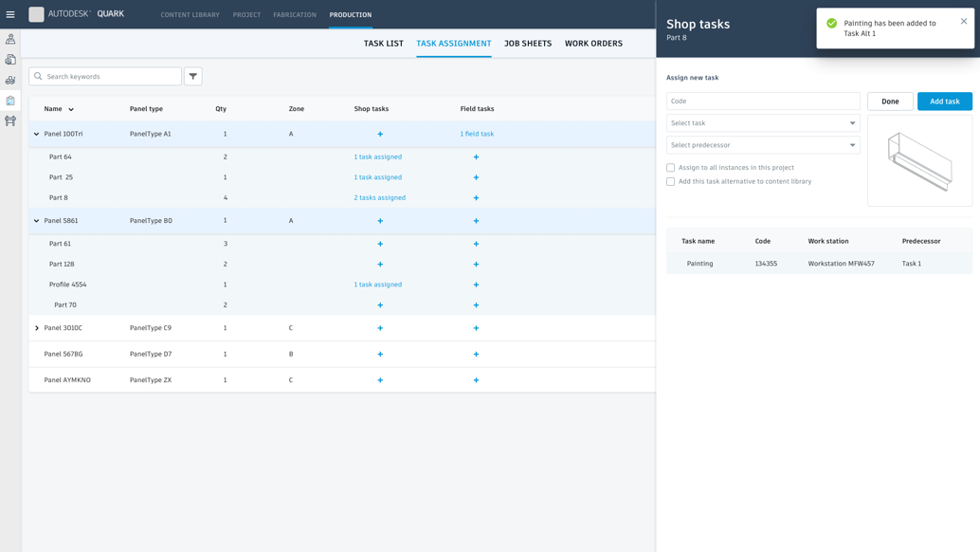The height and width of the screenshot is (552, 980).
Task: Switch to the Job Sheets tab
Action: [x=528, y=44]
